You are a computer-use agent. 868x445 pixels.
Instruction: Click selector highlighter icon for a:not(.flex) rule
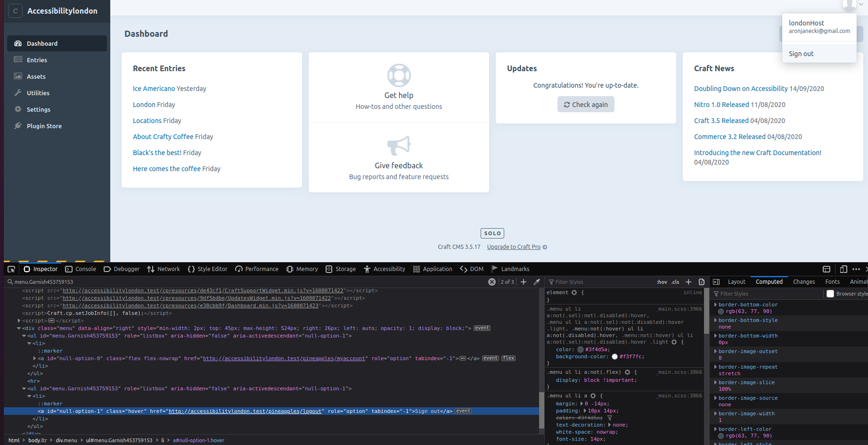(627, 372)
